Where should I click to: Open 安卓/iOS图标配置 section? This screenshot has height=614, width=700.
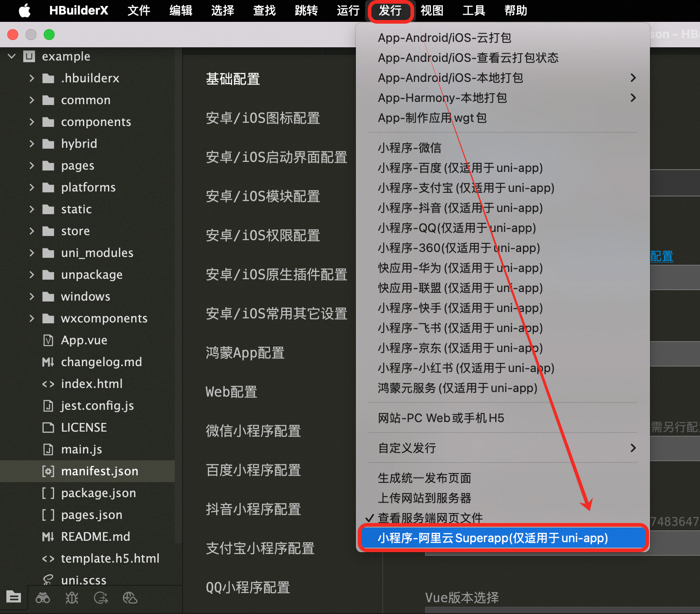[x=263, y=118]
